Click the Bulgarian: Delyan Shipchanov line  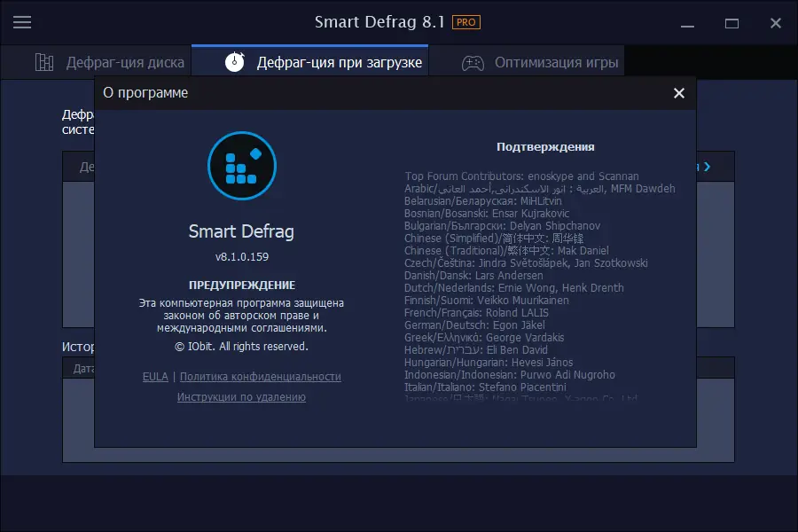[x=503, y=225]
